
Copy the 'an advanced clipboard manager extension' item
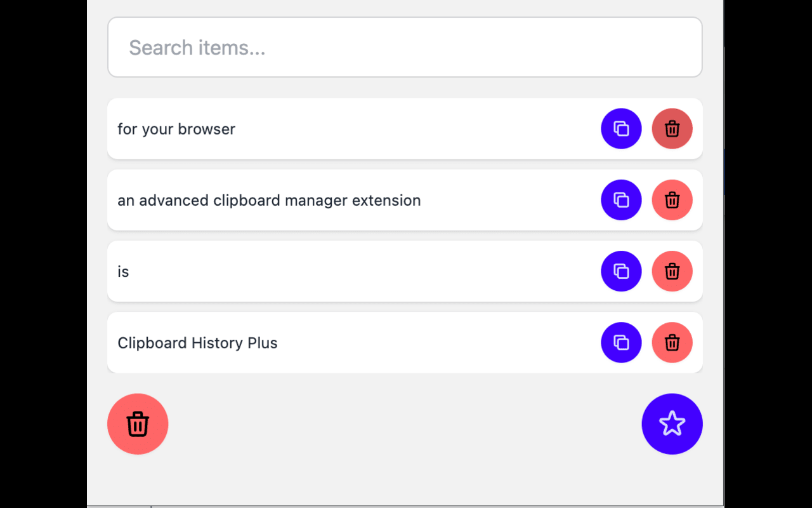621,200
